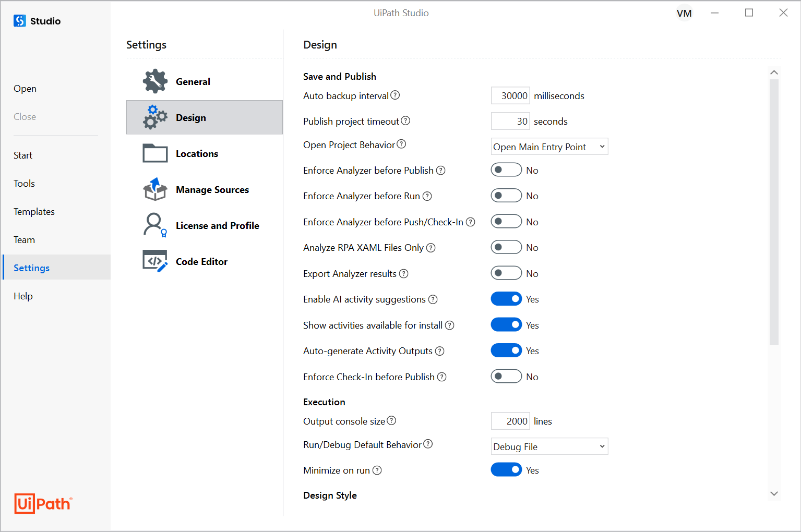This screenshot has width=801, height=532.
Task: Open the Open Project Behavior dropdown
Action: click(549, 147)
